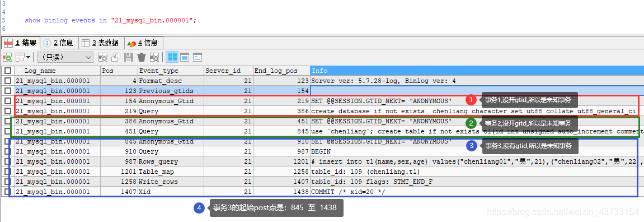This screenshot has width=644, height=222.
Task: Click the show binlog events query line
Action: (x=111, y=20)
